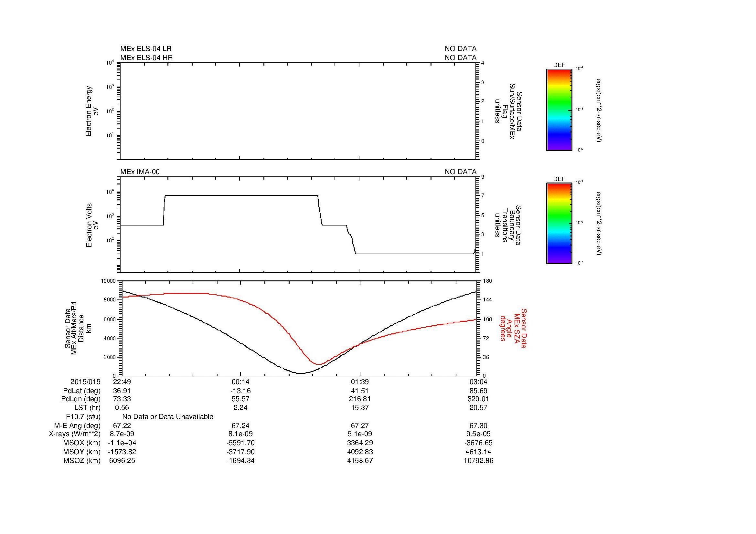
Task: Click PdLat value 36.91
Action: point(122,391)
